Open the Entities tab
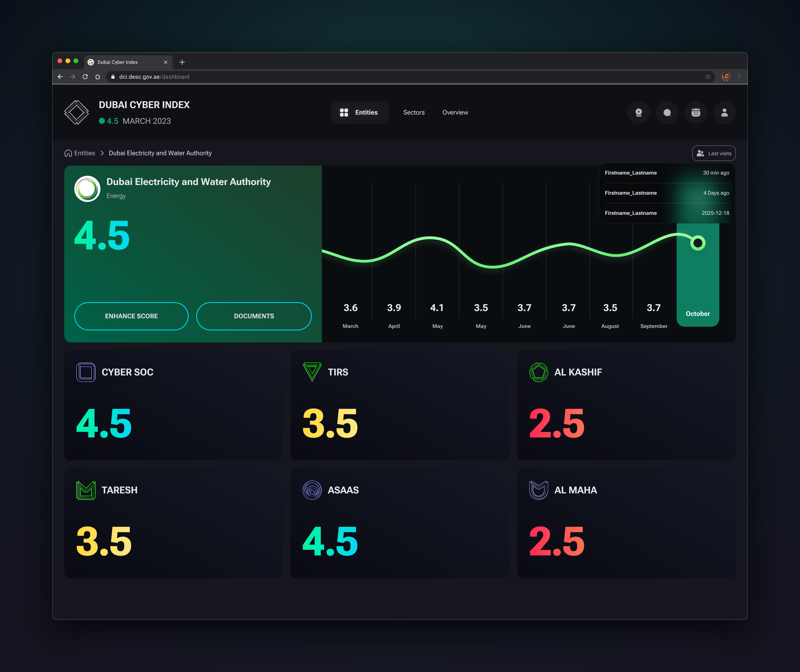 [x=360, y=112]
